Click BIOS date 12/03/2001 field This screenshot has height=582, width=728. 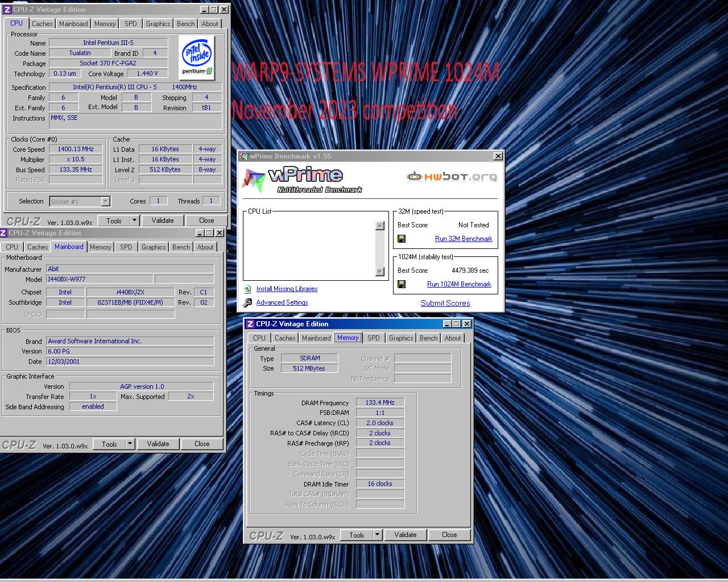(130, 361)
